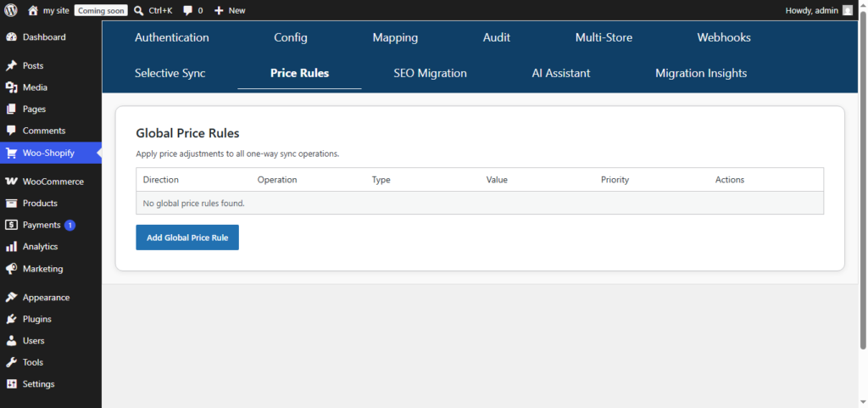Click the Marketing megaphone icon
Image resolution: width=868 pixels, height=408 pixels.
[x=11, y=269]
